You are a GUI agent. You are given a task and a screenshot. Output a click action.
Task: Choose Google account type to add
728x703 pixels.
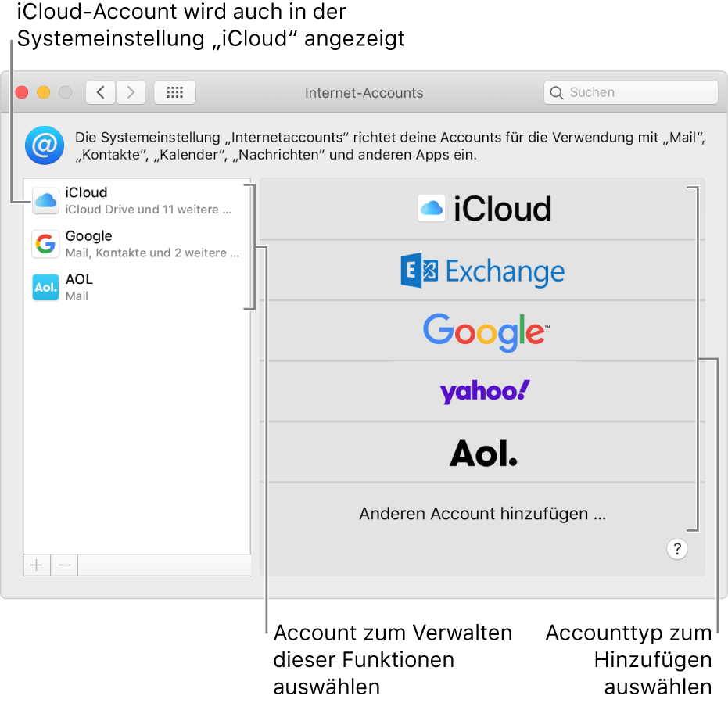482,331
